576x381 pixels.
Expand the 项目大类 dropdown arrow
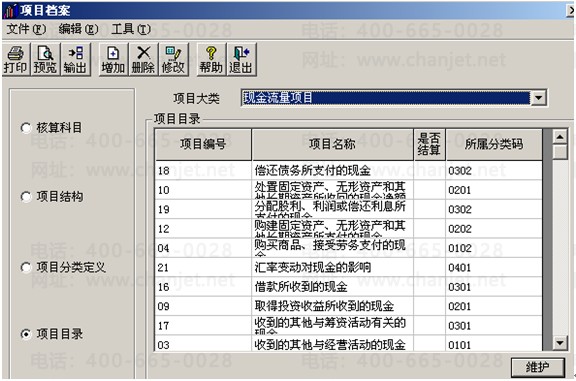pos(539,98)
